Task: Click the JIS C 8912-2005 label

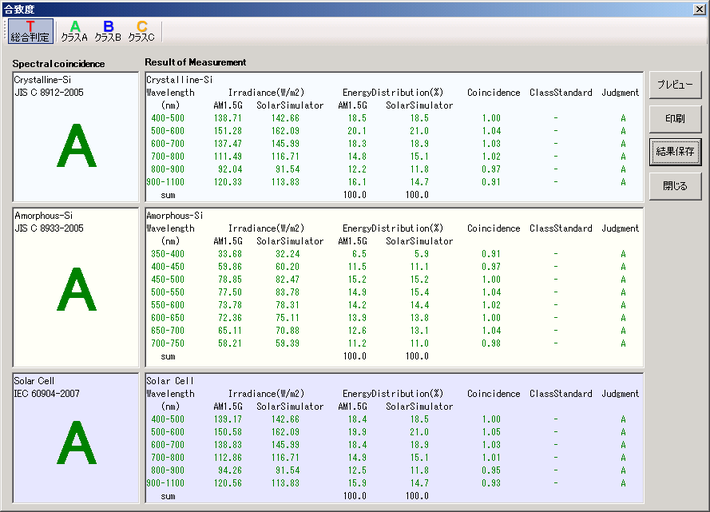Action: coord(49,92)
